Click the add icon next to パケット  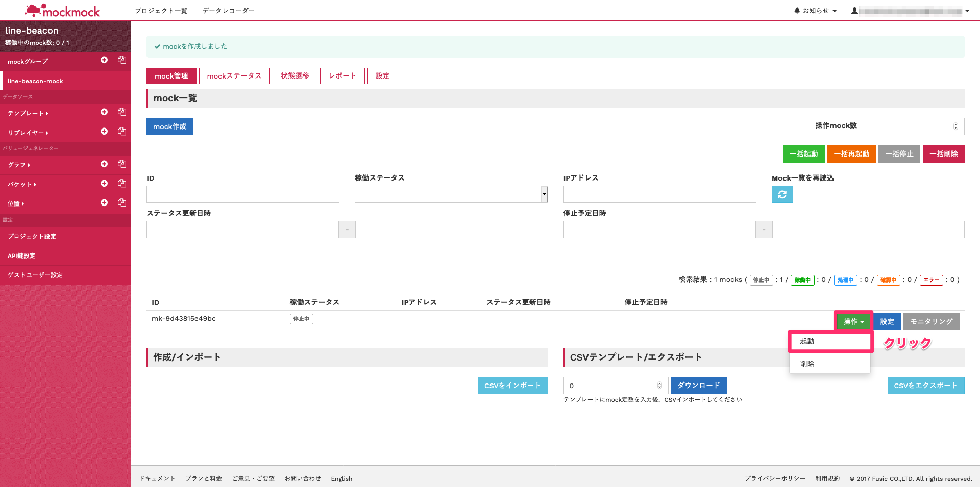tap(104, 183)
